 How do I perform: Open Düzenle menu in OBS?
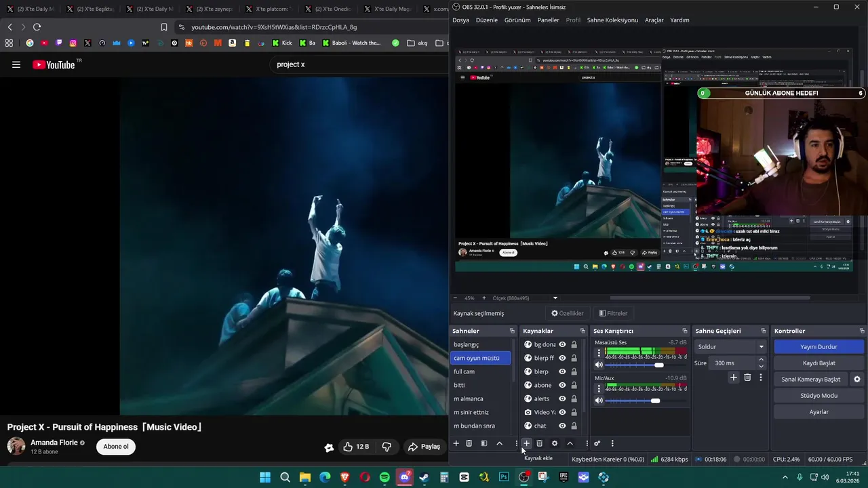[487, 20]
